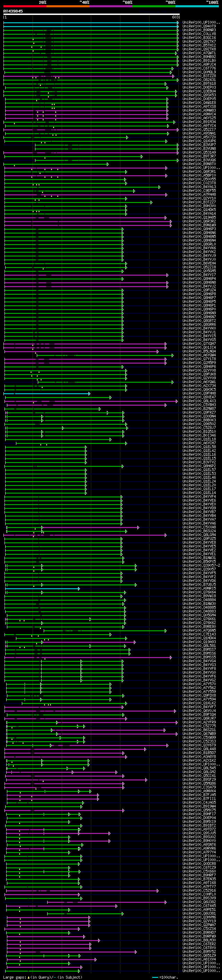The width and height of the screenshot is (222, 980).
Task: Click hit UniRef100_Q1HDK5
Action: [x=199, y=210]
